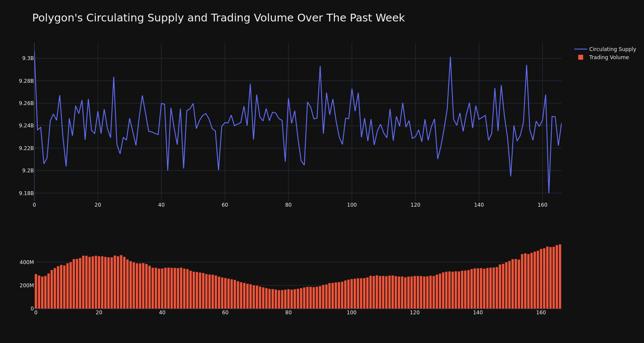Click the red Trading Volume legend swatch

click(580, 57)
